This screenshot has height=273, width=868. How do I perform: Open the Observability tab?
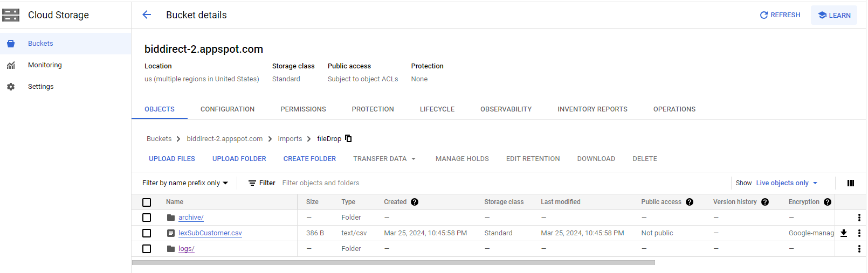tap(506, 109)
